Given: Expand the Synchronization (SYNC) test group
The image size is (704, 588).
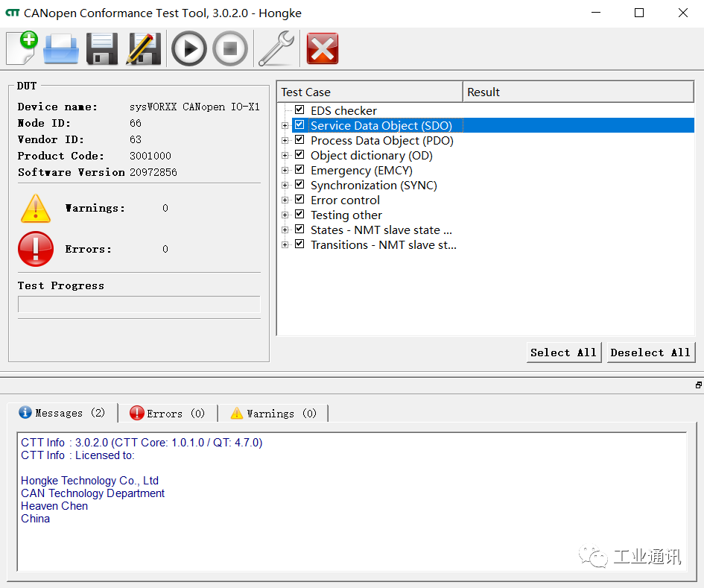Looking at the screenshot, I should (286, 184).
